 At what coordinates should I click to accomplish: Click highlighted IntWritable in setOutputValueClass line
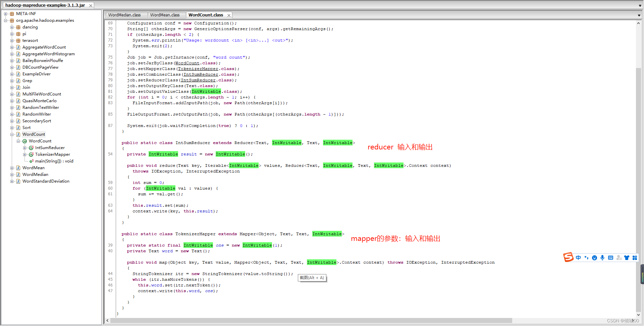point(206,91)
